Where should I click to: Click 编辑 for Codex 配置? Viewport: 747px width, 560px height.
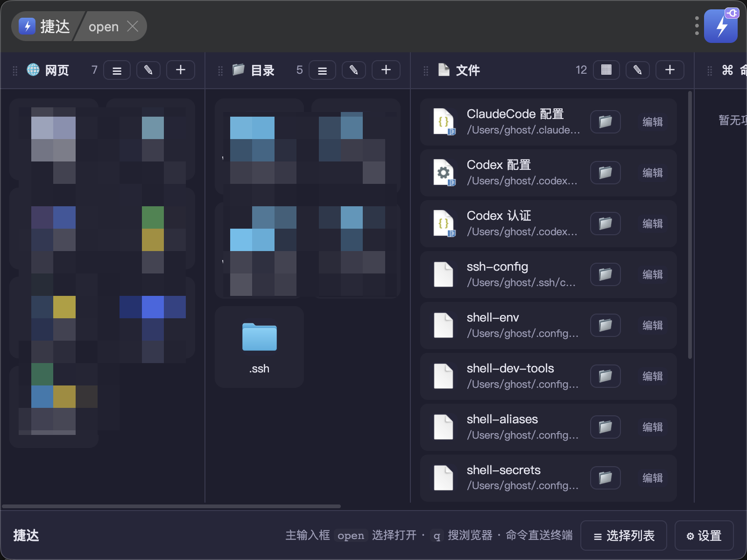[x=652, y=173]
